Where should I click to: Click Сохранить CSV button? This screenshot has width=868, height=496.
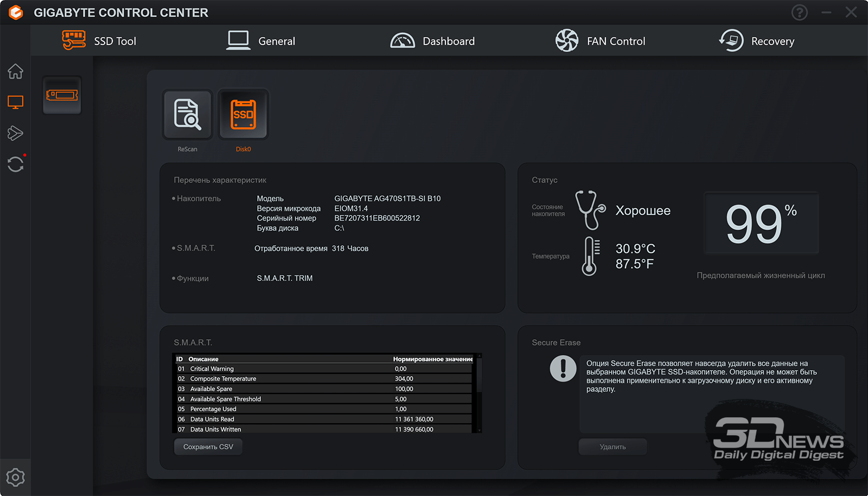click(x=208, y=447)
